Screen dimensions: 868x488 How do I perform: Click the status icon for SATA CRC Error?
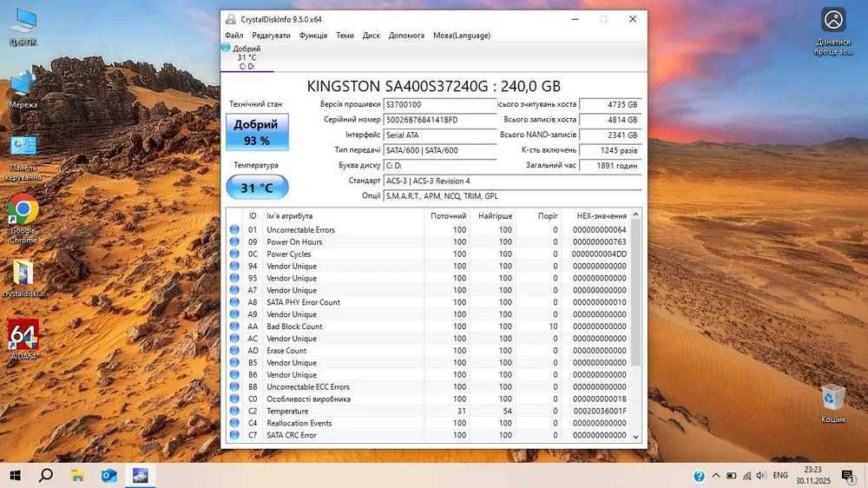tap(234, 435)
